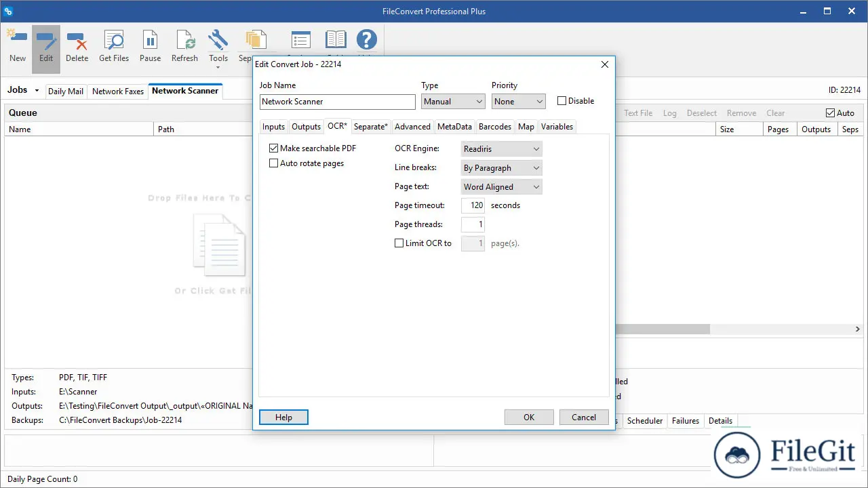
Task: Close the Edit Convert Job dialog
Action: pos(605,64)
